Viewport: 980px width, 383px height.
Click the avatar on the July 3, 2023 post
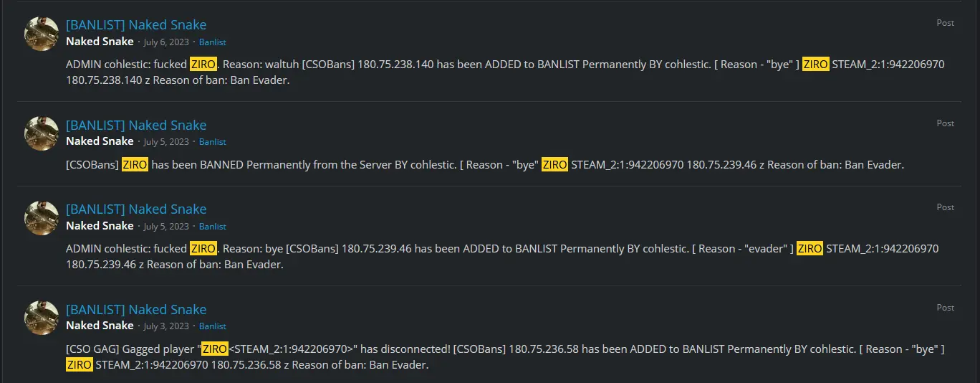point(42,318)
